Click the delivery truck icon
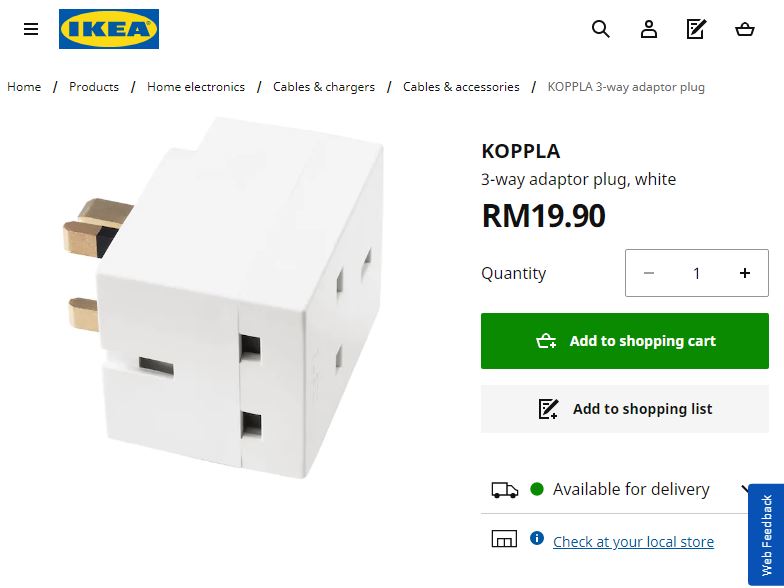The width and height of the screenshot is (784, 588). [505, 489]
